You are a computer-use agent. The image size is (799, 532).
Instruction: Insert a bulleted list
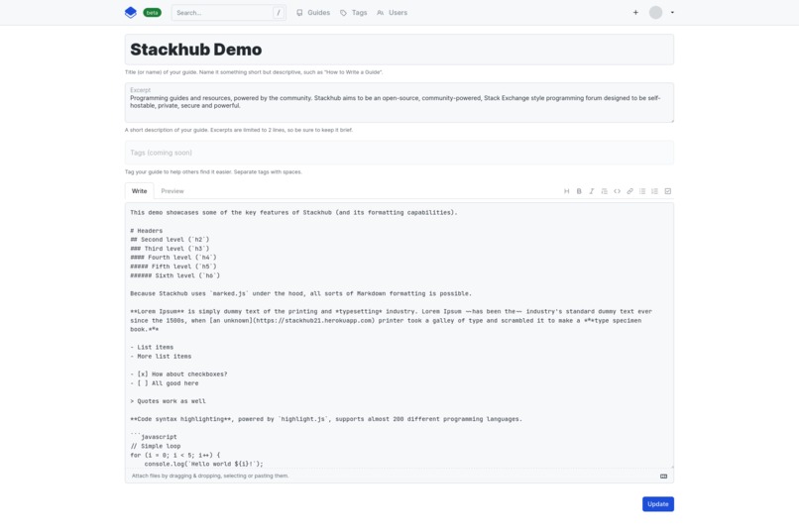pos(642,191)
